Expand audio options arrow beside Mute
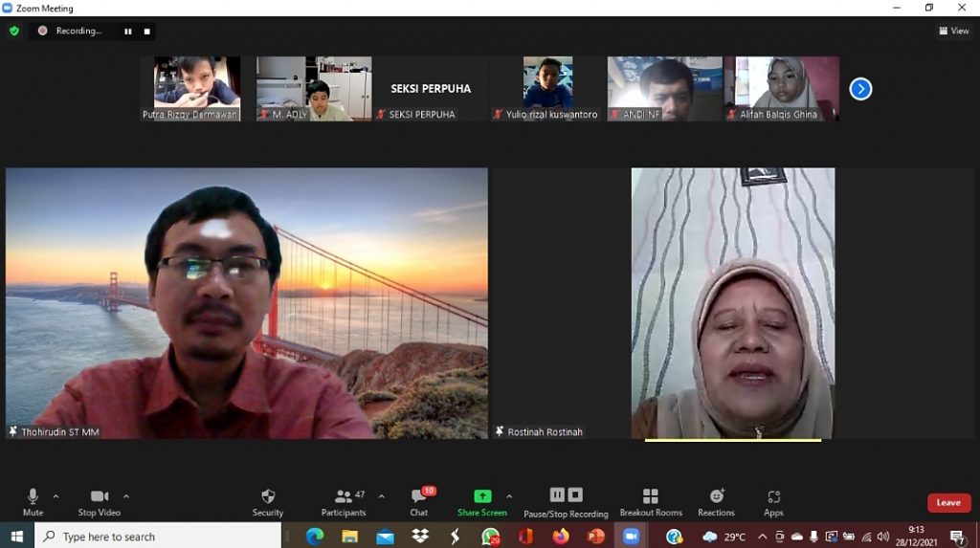 56,496
